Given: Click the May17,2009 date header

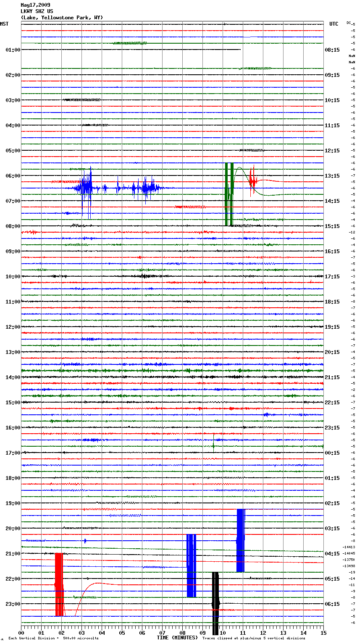Looking at the screenshot, I should click(x=35, y=5).
